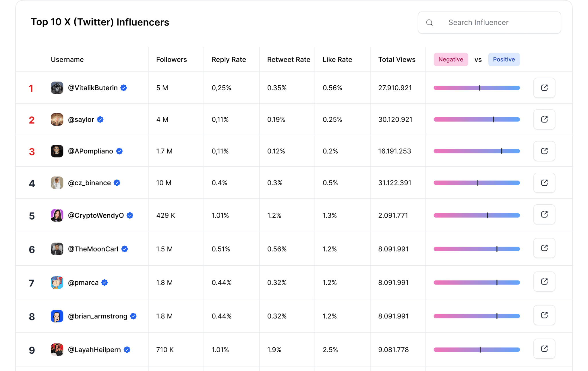Image resolution: width=588 pixels, height=371 pixels.
Task: Open @brian_armstrong profile link
Action: pyautogui.click(x=98, y=316)
